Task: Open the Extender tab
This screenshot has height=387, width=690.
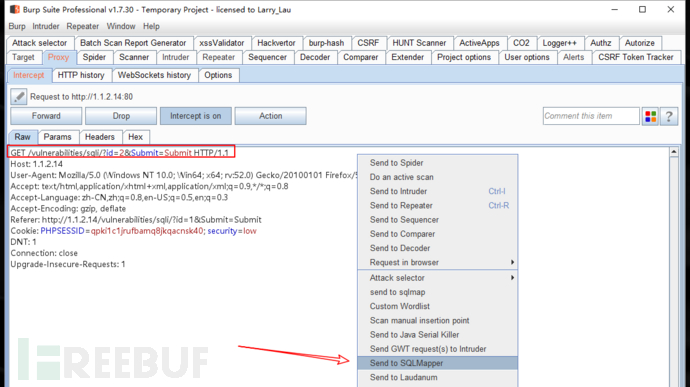Action: pos(407,57)
